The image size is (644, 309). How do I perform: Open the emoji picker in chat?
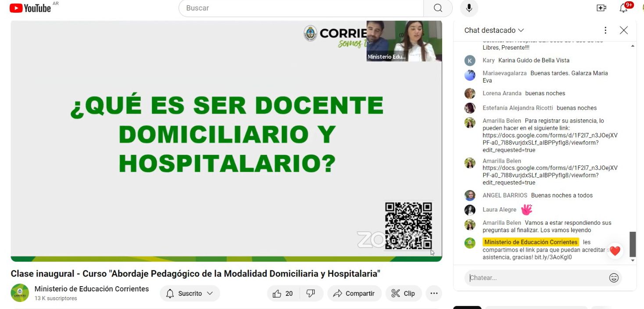coord(614,278)
